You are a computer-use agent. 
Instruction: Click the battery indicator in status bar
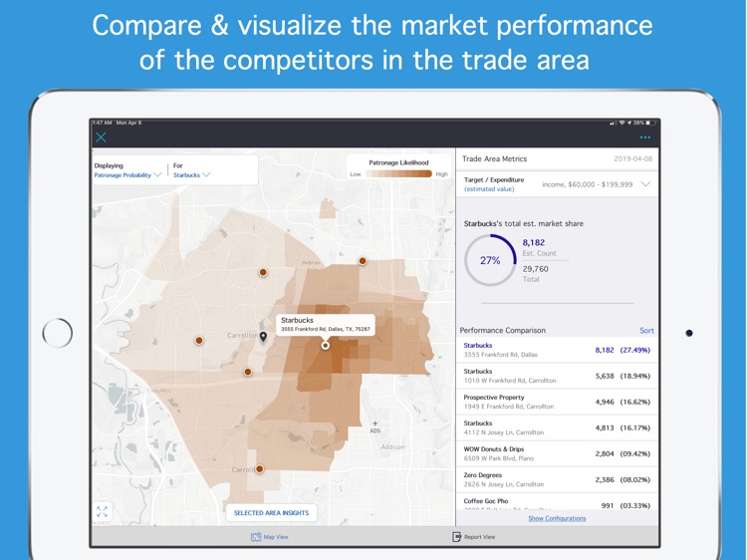point(650,123)
